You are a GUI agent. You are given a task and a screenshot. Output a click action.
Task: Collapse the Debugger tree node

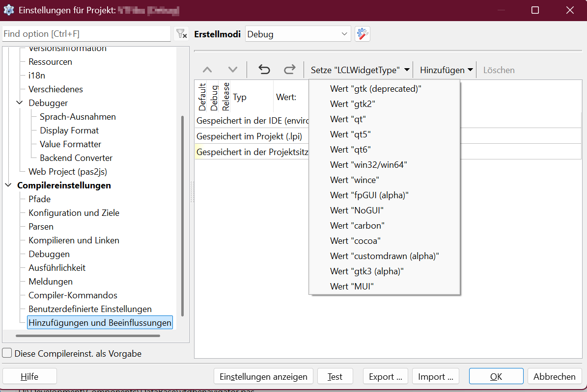click(x=20, y=103)
